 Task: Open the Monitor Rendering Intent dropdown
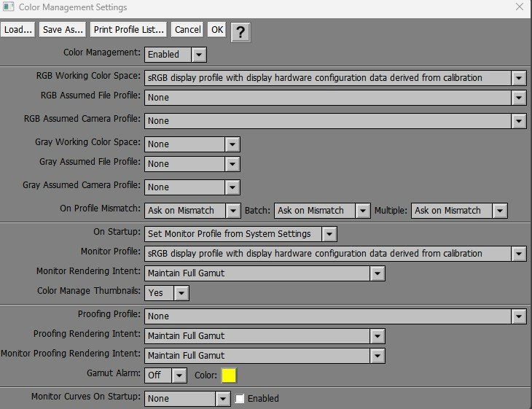[x=377, y=273]
